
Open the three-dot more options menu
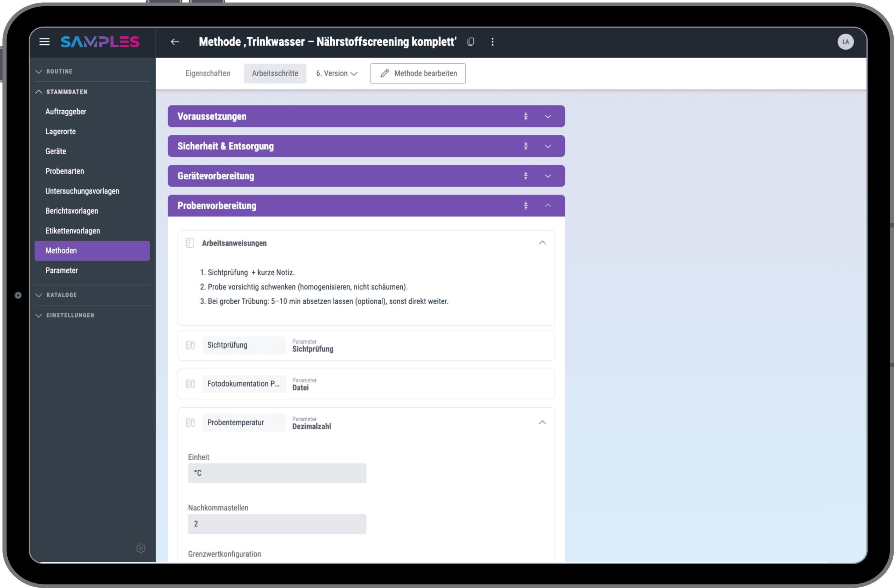coord(492,42)
